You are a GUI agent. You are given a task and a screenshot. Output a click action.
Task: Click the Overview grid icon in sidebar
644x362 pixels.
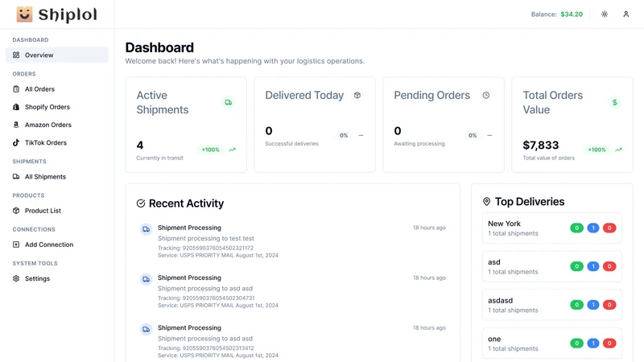click(x=16, y=55)
